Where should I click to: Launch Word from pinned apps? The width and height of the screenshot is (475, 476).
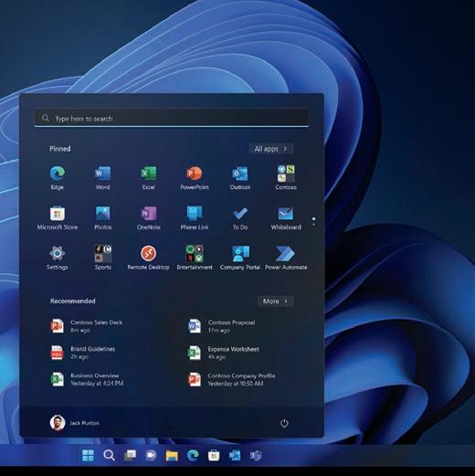[103, 178]
